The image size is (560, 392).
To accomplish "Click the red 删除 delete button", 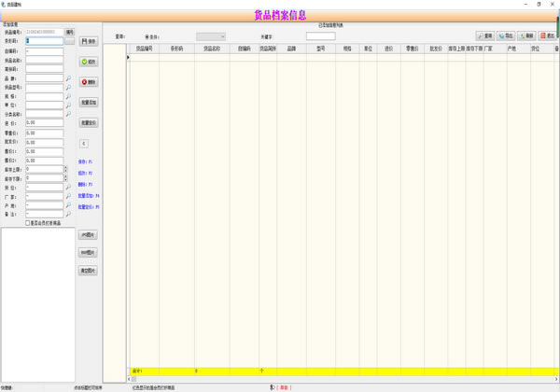I will (x=91, y=82).
